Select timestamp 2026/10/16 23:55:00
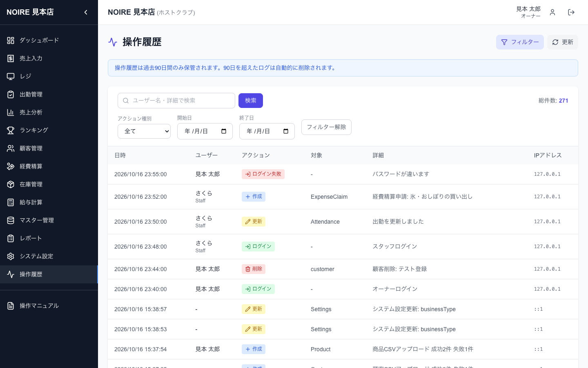The height and width of the screenshot is (368, 588). pos(140,174)
